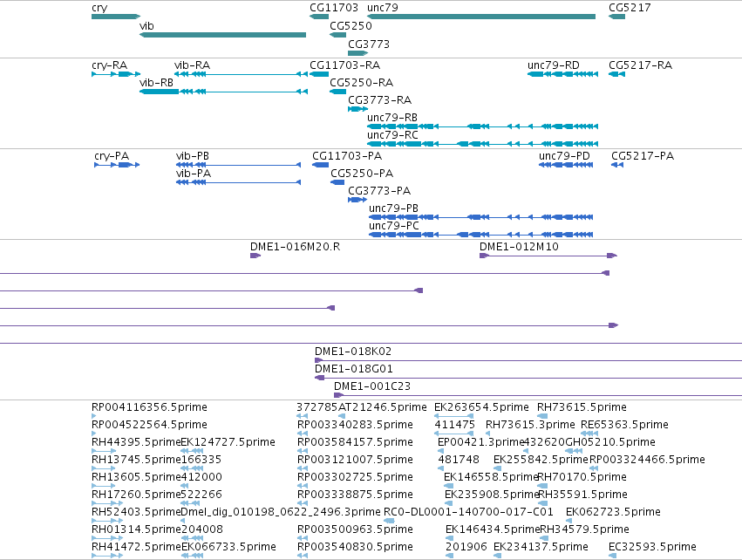Open the DME1-018K02 clone label
The height and width of the screenshot is (560, 742).
353,352
